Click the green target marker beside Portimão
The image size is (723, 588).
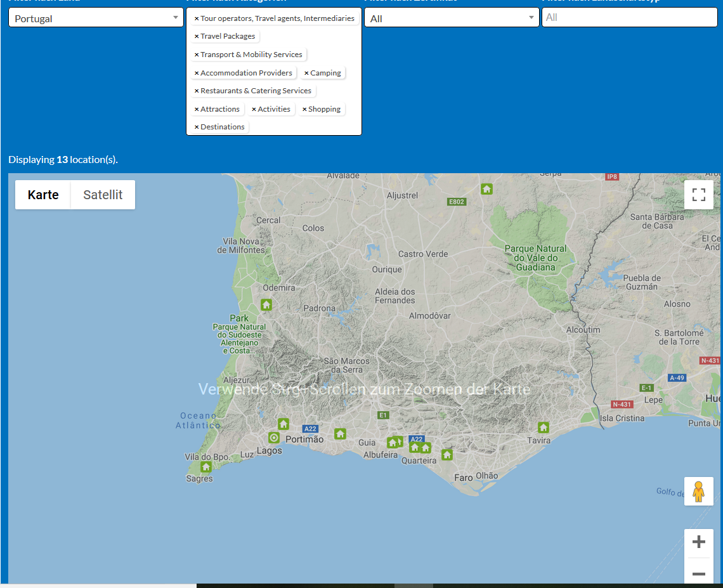pos(274,438)
